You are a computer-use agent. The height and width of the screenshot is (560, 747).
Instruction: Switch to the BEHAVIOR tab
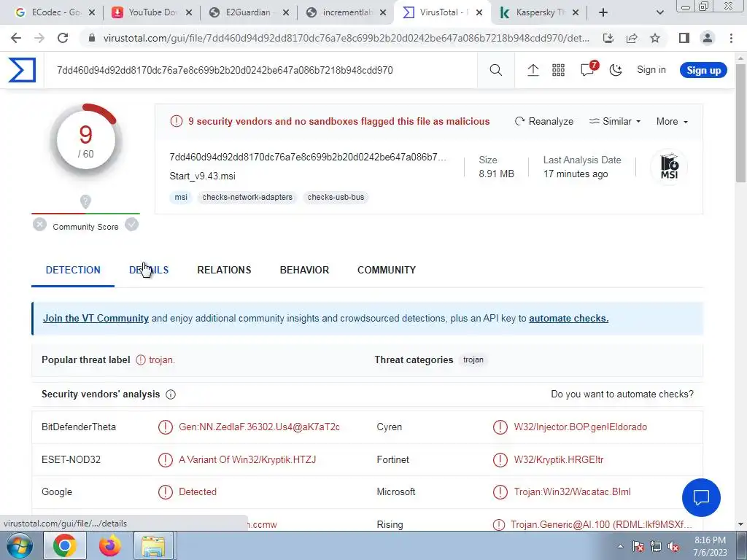tap(304, 270)
